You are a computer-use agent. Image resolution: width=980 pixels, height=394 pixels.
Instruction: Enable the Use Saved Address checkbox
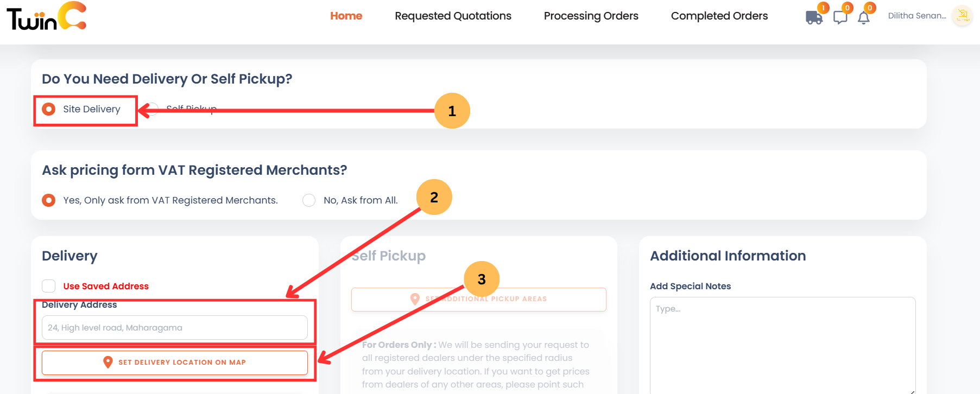click(x=48, y=285)
